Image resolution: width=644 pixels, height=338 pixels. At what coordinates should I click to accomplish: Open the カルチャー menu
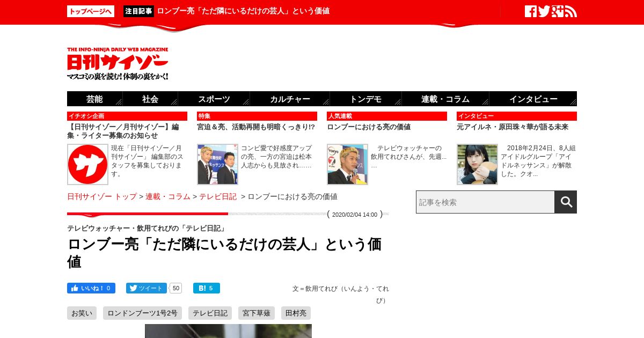tap(290, 99)
